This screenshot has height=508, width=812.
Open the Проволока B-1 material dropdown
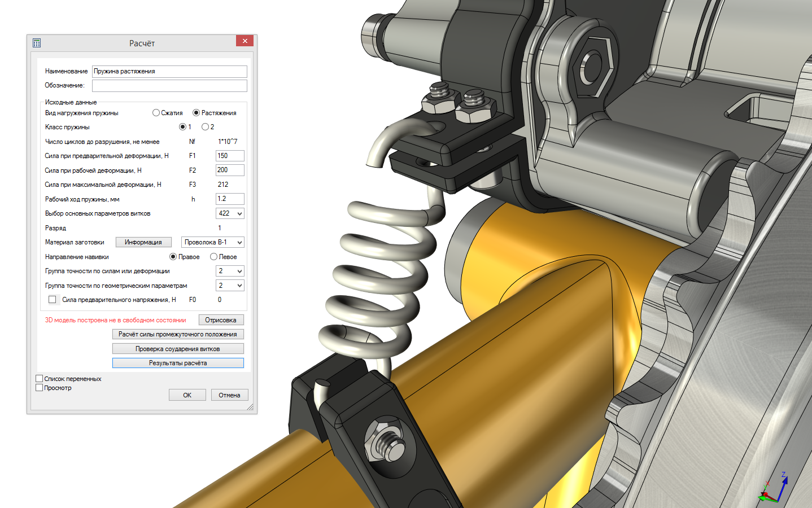213,242
